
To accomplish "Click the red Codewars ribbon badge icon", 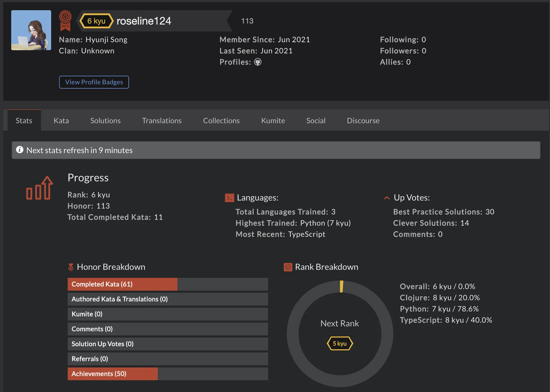I will point(65,20).
